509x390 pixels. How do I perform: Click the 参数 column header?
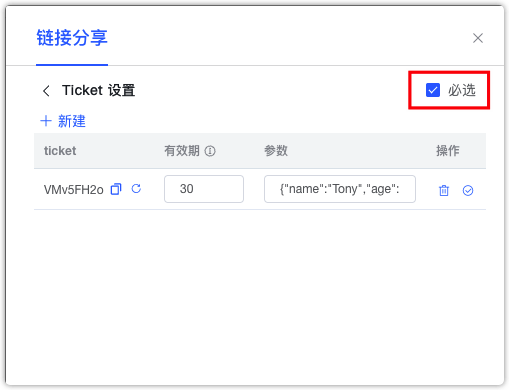point(276,151)
